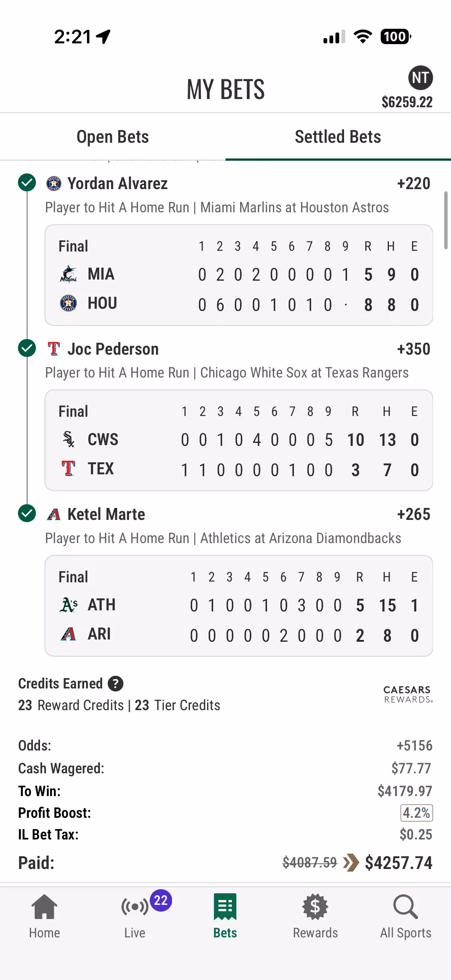This screenshot has width=451, height=980.
Task: Tap the $6259.22 account balance
Action: pos(407,102)
